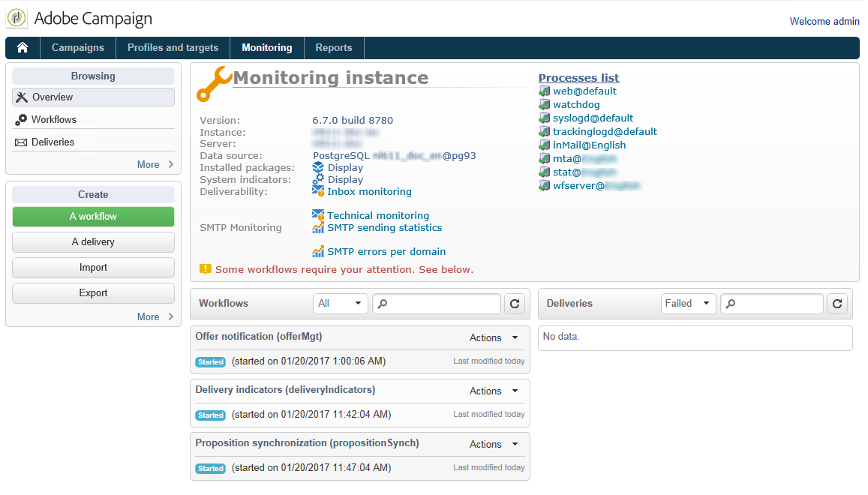
Task: Expand More in the Browsing panel
Action: tap(155, 164)
